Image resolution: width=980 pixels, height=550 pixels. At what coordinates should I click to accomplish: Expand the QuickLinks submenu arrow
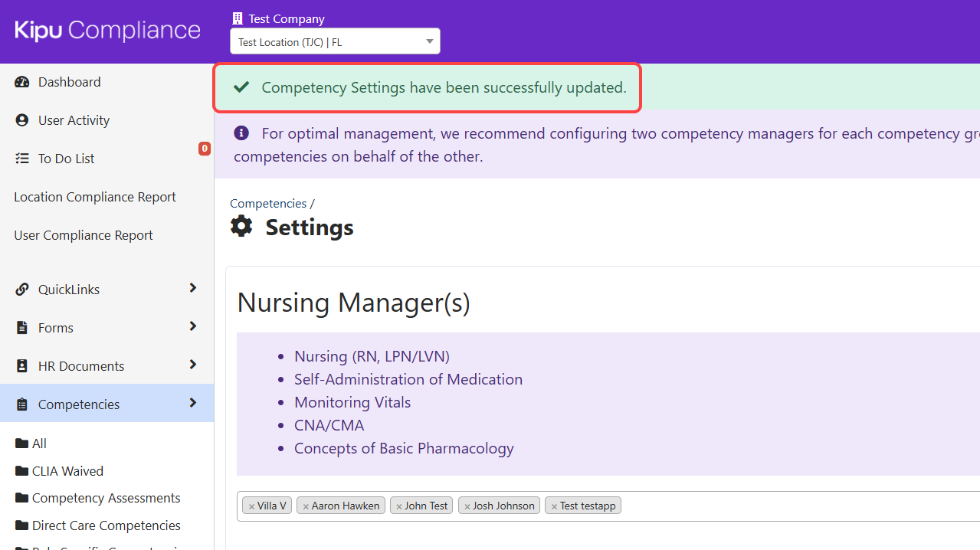(x=192, y=288)
